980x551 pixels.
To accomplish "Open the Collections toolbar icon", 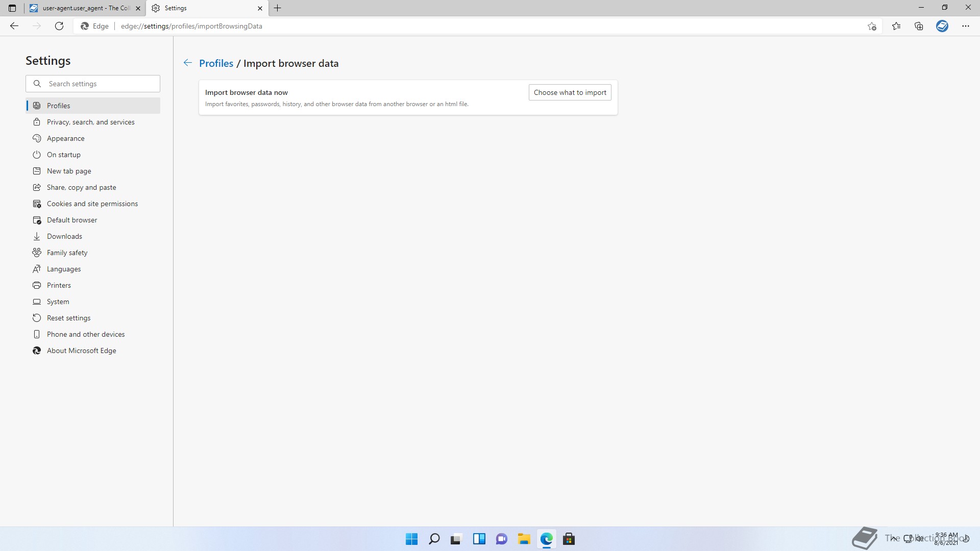I will (x=919, y=26).
